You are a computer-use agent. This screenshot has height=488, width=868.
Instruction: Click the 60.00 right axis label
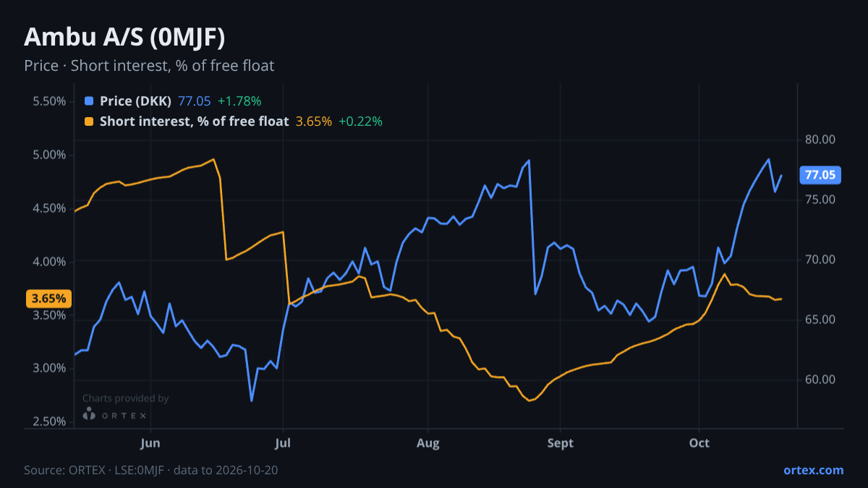pos(820,380)
